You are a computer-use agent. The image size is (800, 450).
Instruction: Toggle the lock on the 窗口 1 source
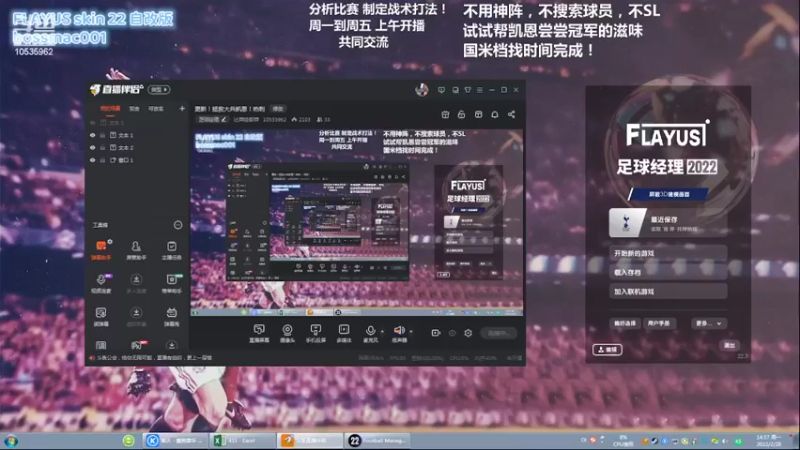coord(103,160)
